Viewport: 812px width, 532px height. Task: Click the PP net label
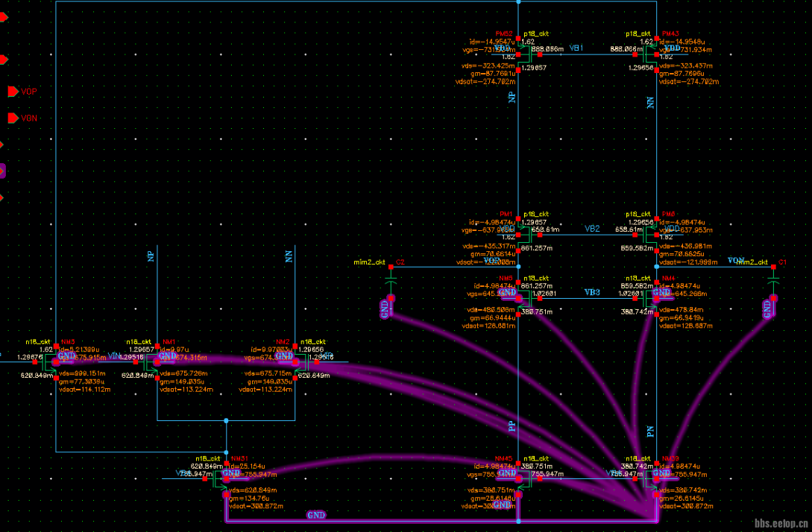pyautogui.click(x=512, y=425)
